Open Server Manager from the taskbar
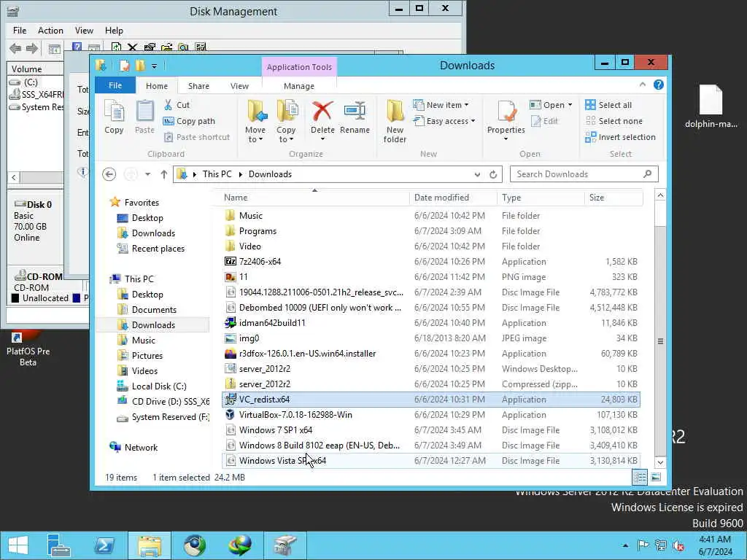 click(58, 545)
